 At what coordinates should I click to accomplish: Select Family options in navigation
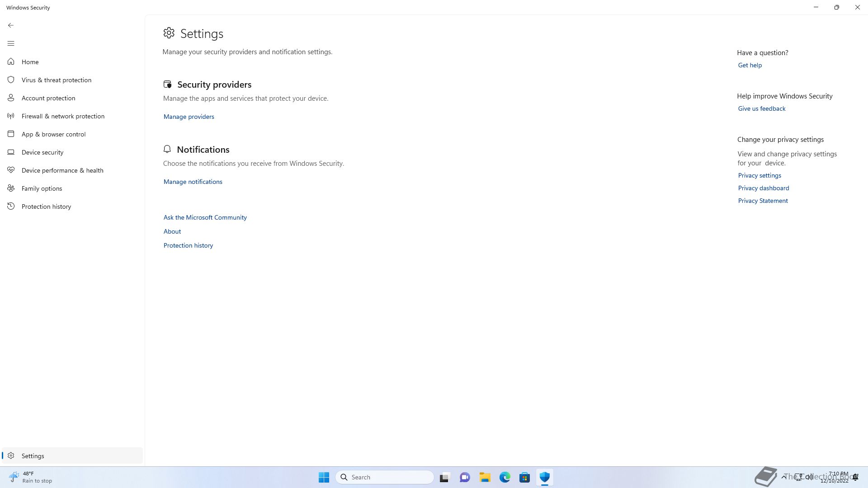72,188
